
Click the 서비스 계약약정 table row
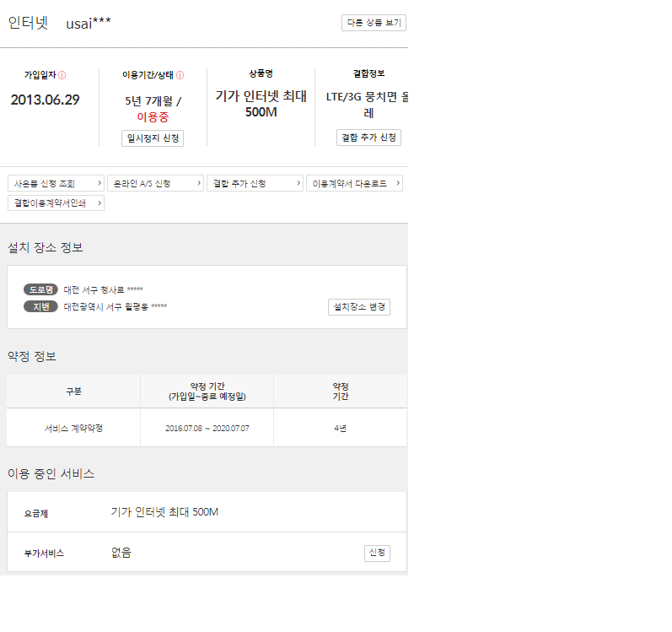pyautogui.click(x=207, y=428)
